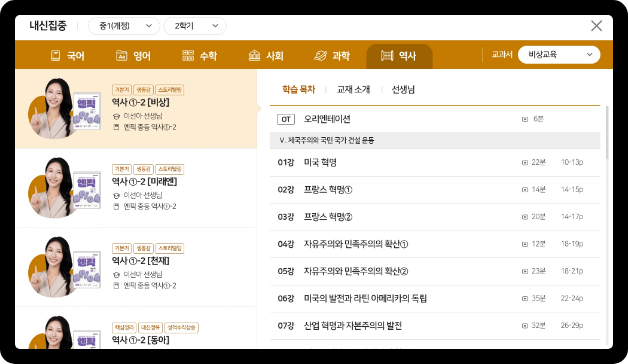Click the [비상] course teacher thumbnail
Viewport: 628px width, 364px height.
tap(64, 109)
